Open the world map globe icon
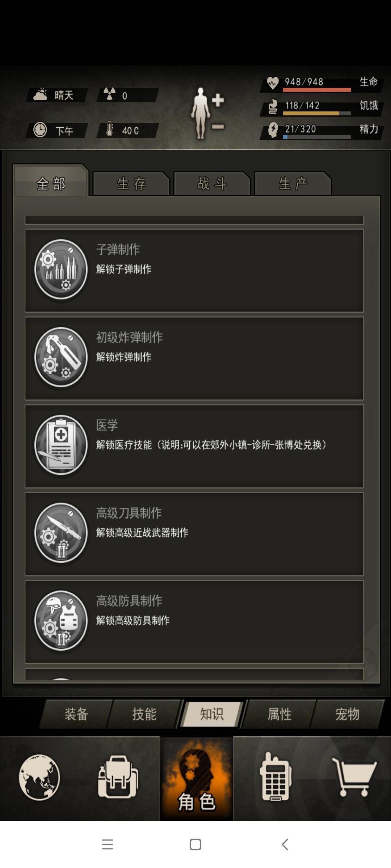This screenshot has width=391, height=868. (39, 776)
